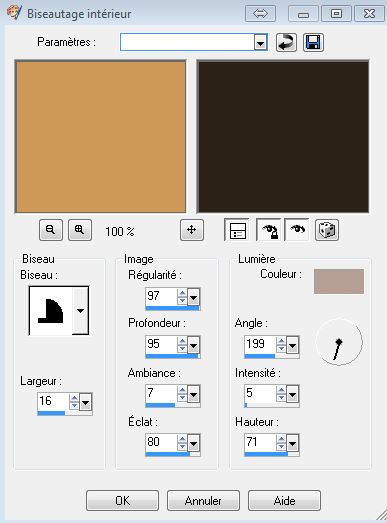Zoom in the preview with plus magnifier
Image resolution: width=387 pixels, height=523 pixels.
(80, 230)
